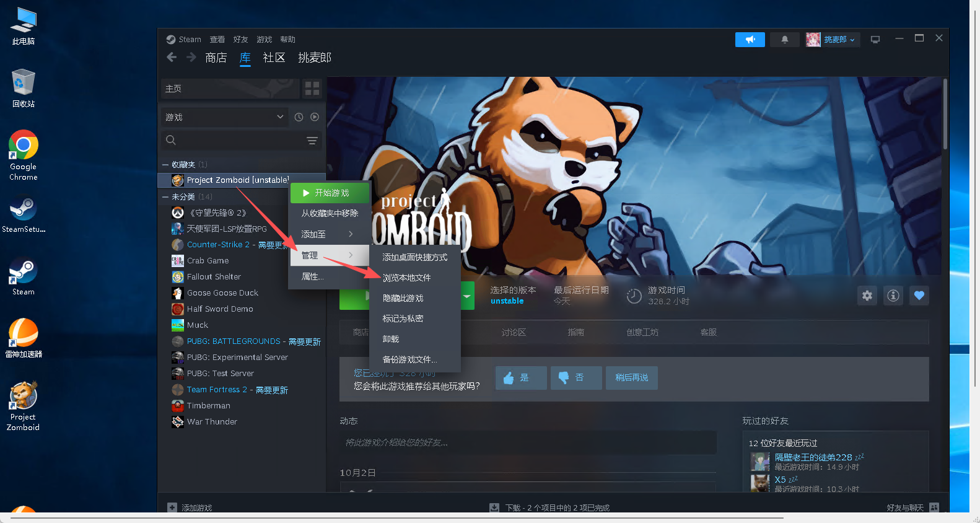980x523 pixels.
Task: Open the notifications bell
Action: [784, 40]
